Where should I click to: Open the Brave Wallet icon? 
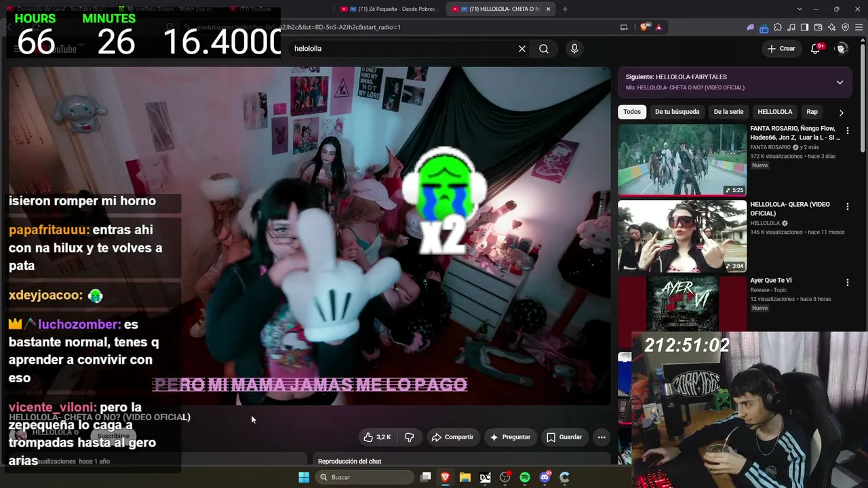tap(818, 27)
